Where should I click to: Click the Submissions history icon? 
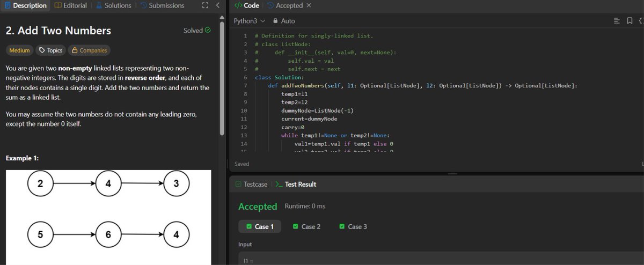point(143,5)
